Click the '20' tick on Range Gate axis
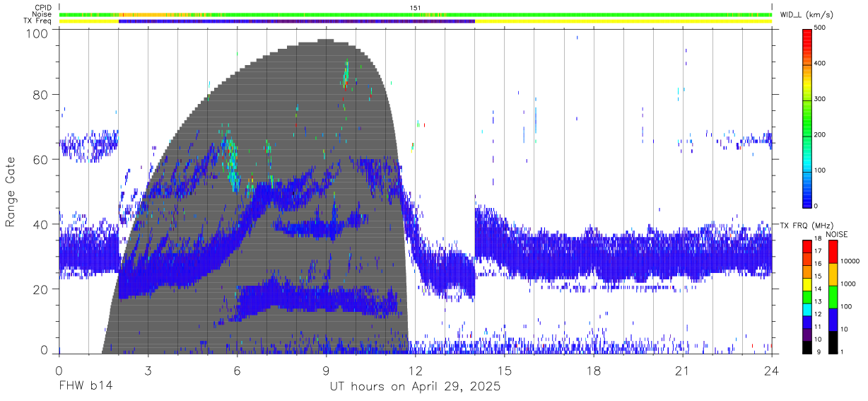The image size is (868, 401). click(41, 289)
